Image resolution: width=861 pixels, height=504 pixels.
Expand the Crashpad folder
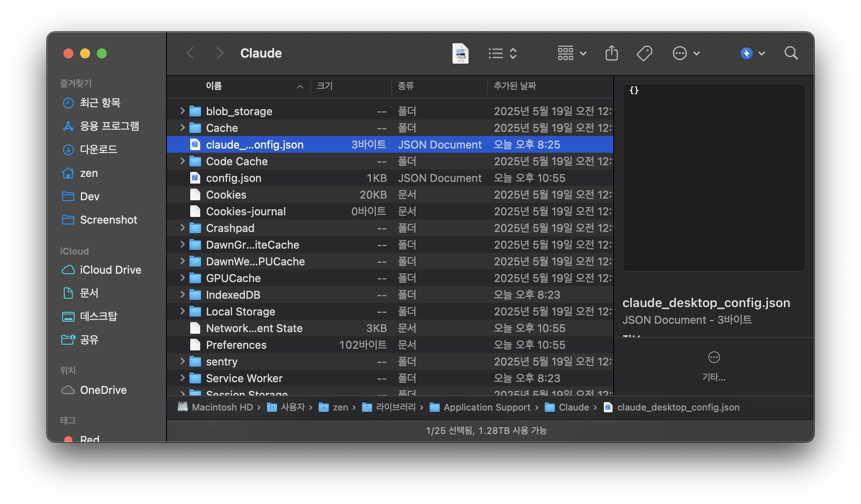pos(182,227)
